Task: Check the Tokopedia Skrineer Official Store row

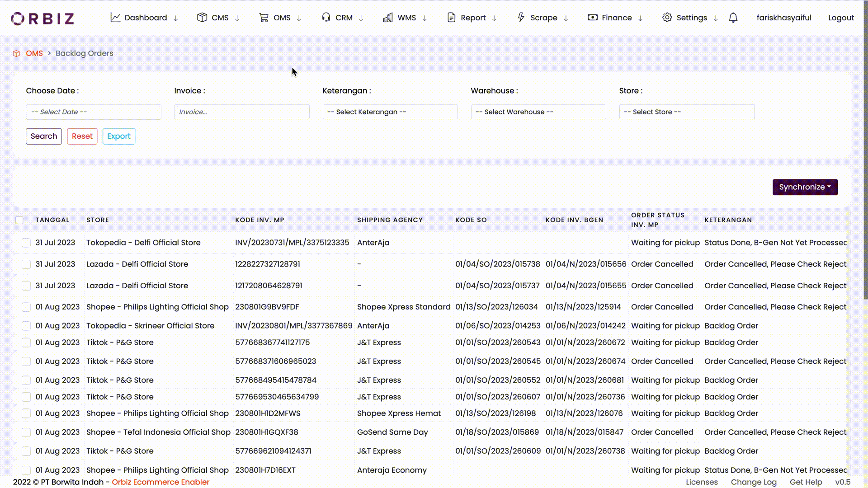Action: tap(26, 326)
